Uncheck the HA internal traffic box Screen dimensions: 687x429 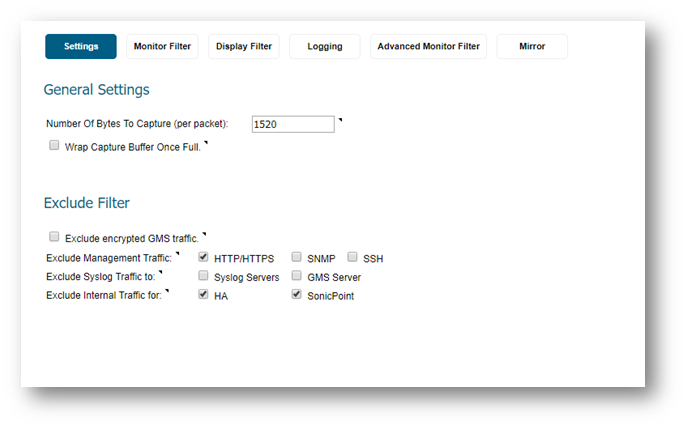click(x=203, y=294)
